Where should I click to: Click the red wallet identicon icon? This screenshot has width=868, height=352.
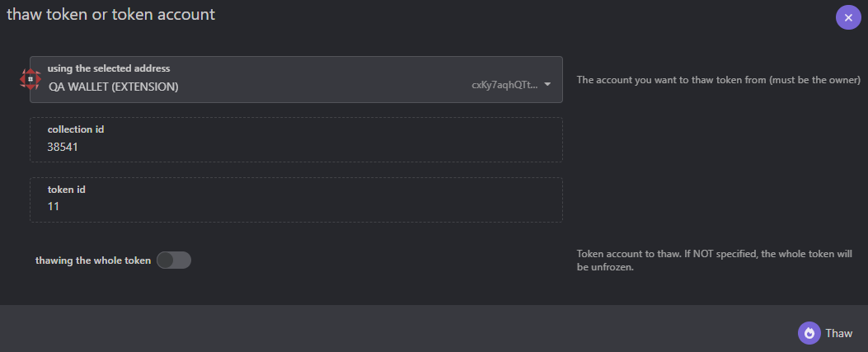(x=30, y=80)
